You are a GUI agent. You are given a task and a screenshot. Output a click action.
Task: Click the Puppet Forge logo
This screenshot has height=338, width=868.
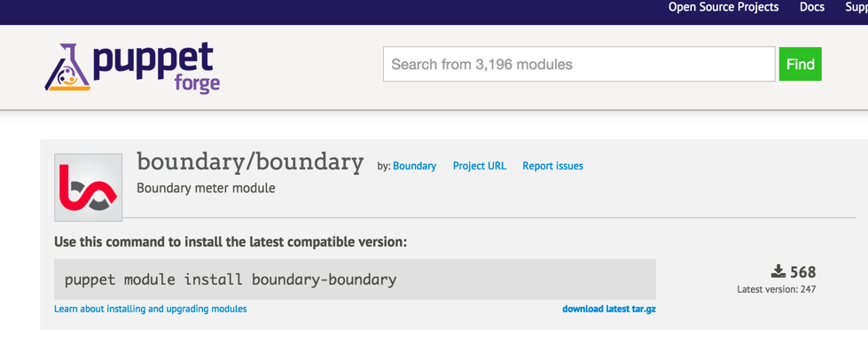132,67
